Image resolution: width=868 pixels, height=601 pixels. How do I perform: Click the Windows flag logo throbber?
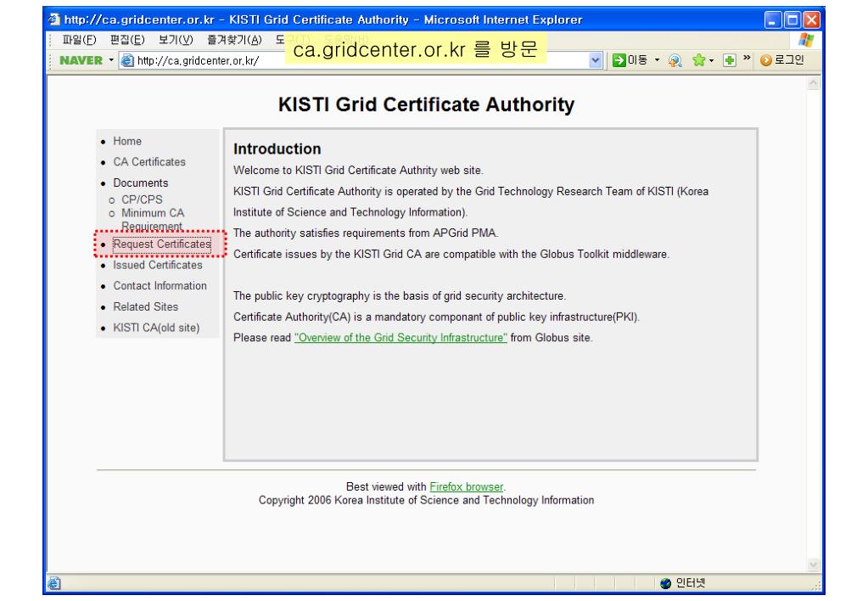click(806, 40)
